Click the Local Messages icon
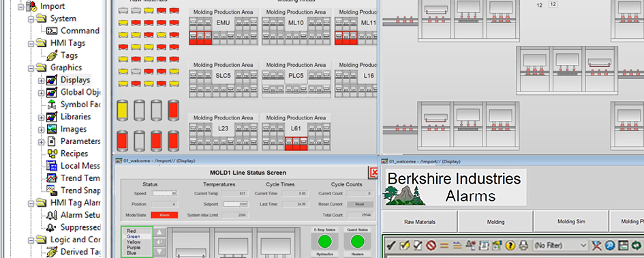The width and height of the screenshot is (644, 258). tap(52, 166)
